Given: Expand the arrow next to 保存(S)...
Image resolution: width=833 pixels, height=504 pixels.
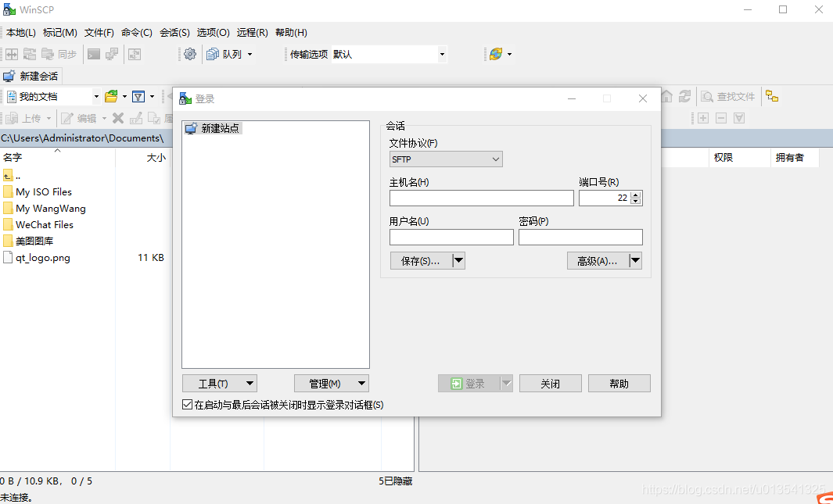Looking at the screenshot, I should coord(459,261).
